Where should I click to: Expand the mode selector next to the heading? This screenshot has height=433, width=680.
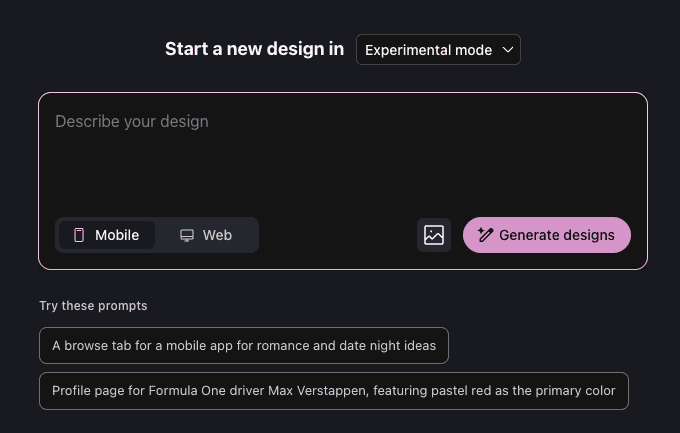point(438,49)
